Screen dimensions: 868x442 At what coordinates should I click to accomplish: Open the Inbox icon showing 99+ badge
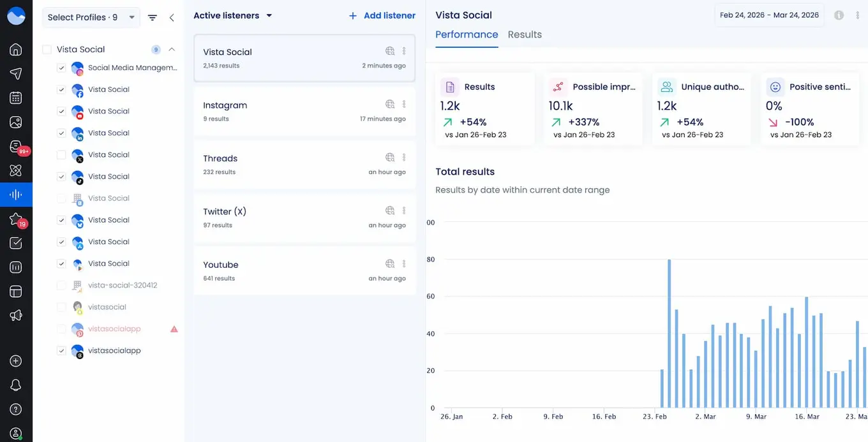[x=15, y=145]
